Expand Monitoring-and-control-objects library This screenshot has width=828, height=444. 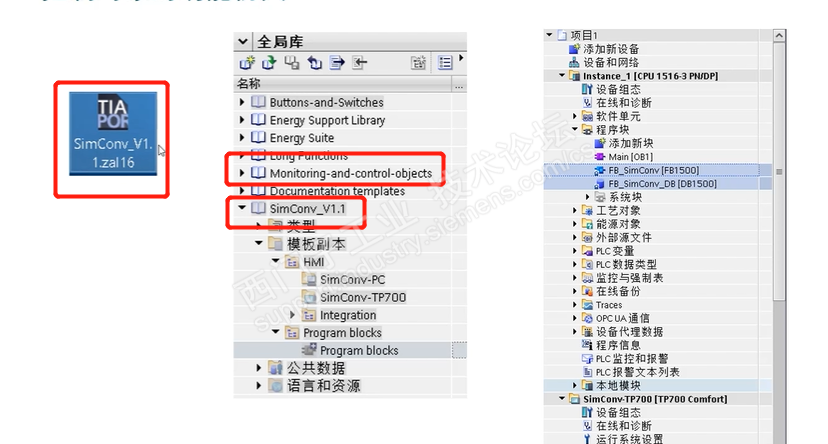click(x=242, y=173)
